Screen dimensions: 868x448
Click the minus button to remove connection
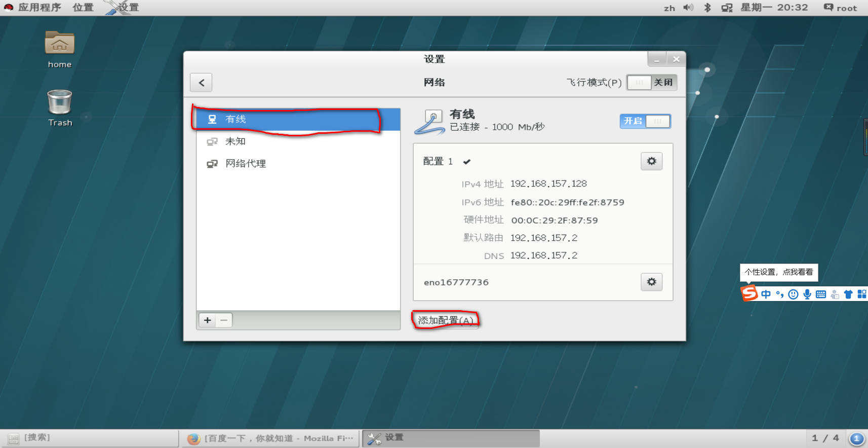pyautogui.click(x=224, y=320)
